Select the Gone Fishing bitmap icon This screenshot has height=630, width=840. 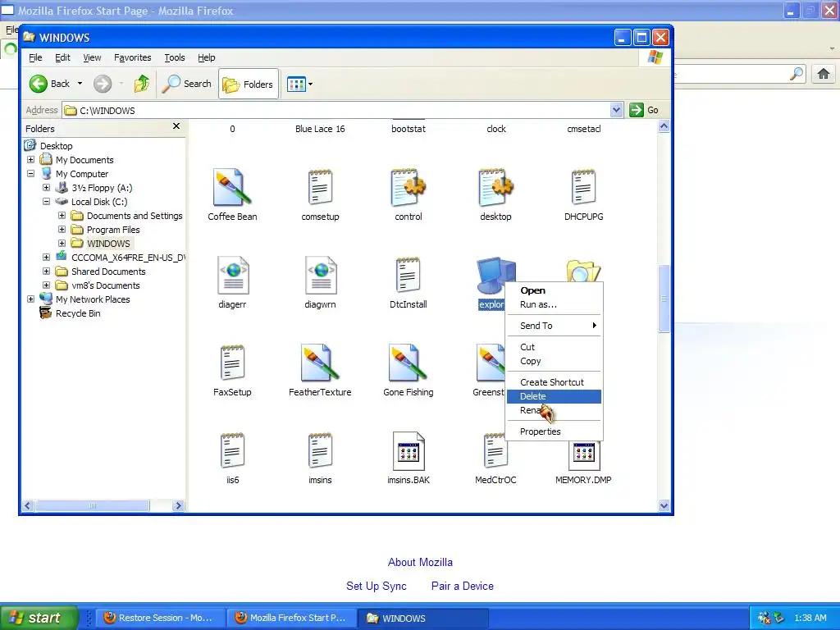(x=409, y=363)
